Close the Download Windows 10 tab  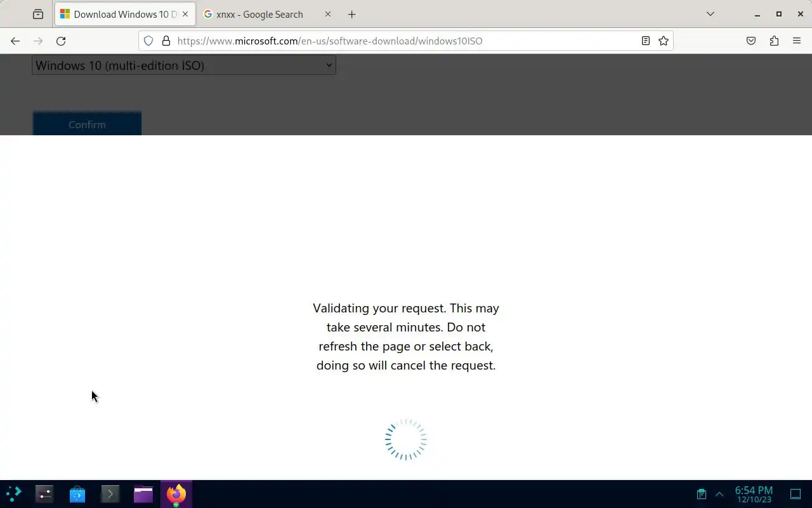pos(185,14)
